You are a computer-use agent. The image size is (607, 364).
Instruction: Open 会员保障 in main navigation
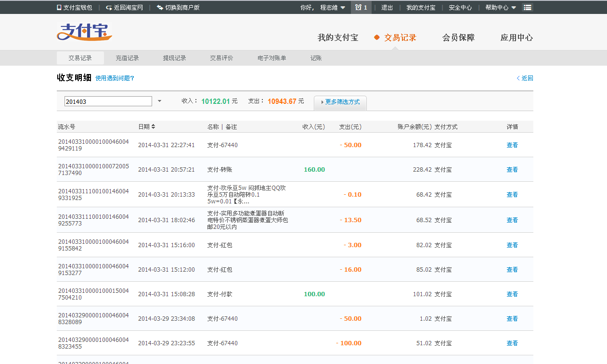coord(458,38)
